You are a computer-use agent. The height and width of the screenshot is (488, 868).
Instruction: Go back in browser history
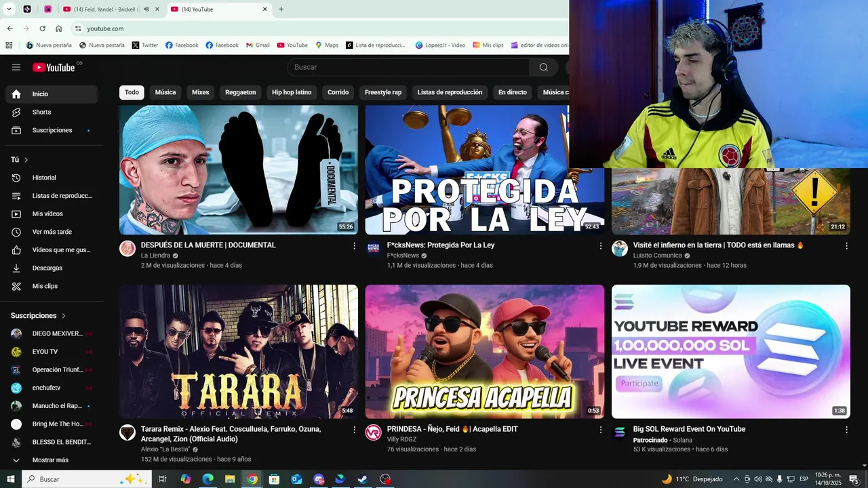pyautogui.click(x=9, y=28)
